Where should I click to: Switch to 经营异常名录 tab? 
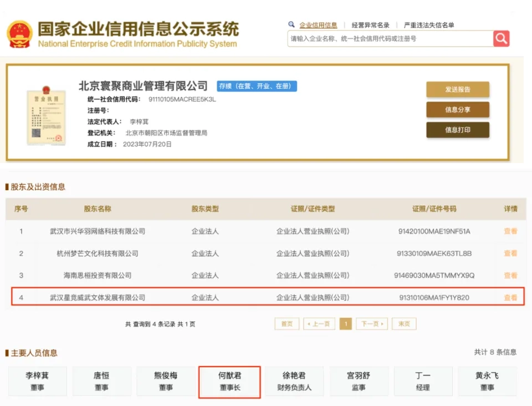(370, 24)
